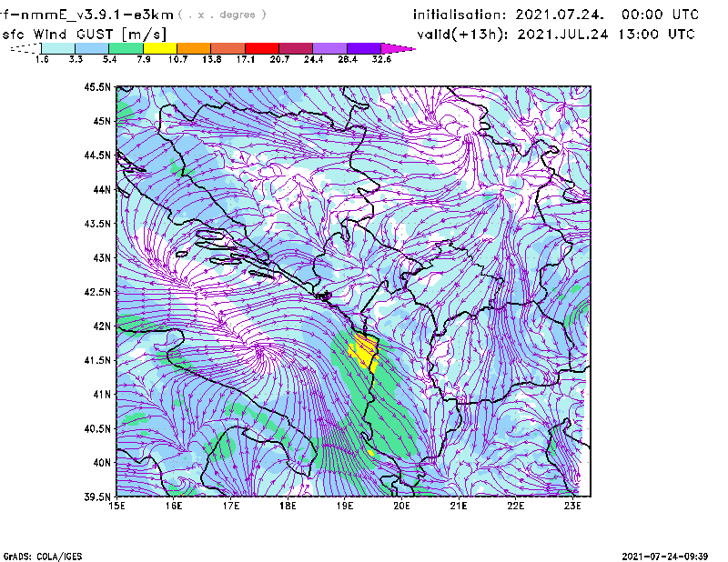Click the '2021-07-24-09:39' timestamp footer

[665, 557]
